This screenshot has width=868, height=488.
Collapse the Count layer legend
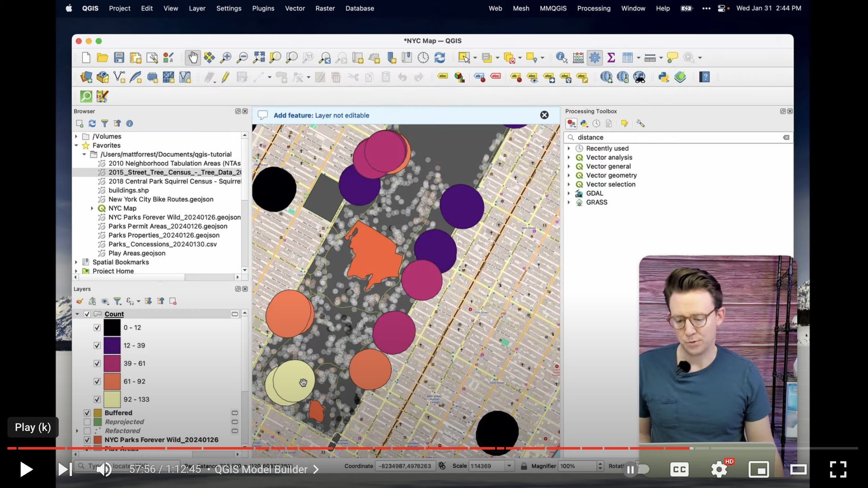77,314
